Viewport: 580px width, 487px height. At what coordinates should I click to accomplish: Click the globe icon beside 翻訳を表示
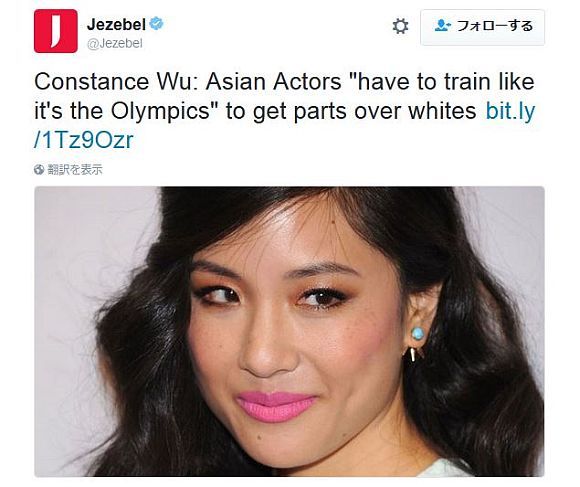click(x=38, y=169)
